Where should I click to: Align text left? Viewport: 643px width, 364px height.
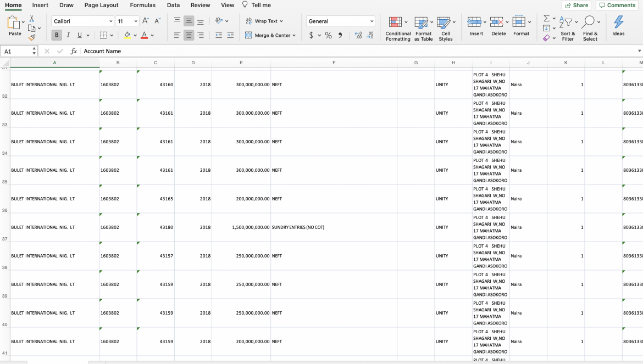point(177,35)
